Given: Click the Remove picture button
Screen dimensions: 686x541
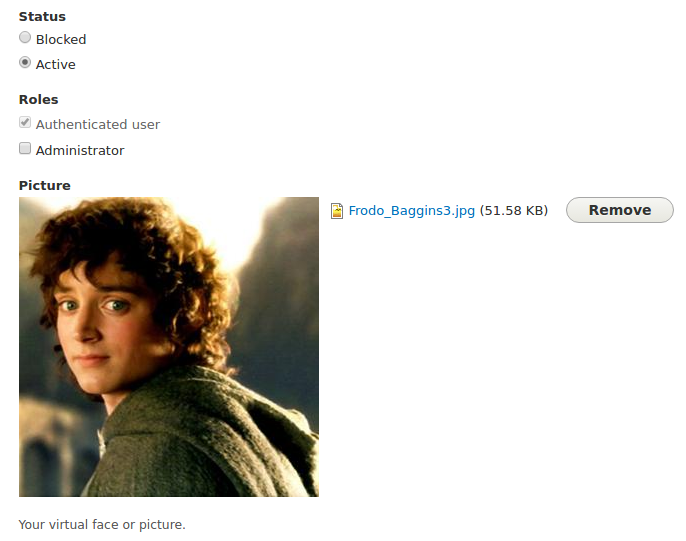Looking at the screenshot, I should click(x=620, y=210).
